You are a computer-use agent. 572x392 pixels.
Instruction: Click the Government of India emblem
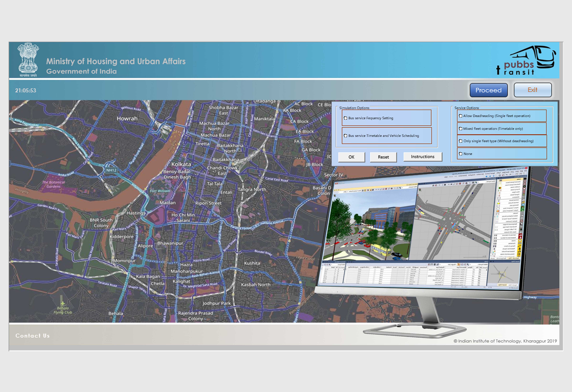pos(28,60)
